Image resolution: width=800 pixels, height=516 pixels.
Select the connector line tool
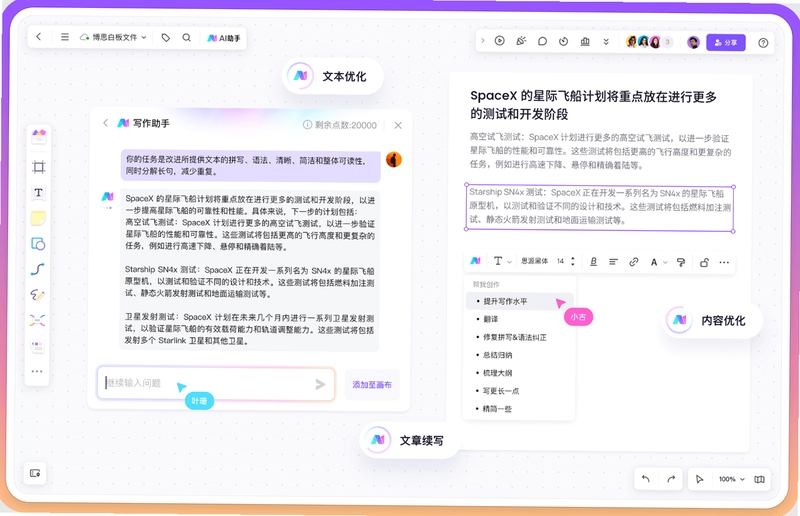pyautogui.click(x=38, y=269)
